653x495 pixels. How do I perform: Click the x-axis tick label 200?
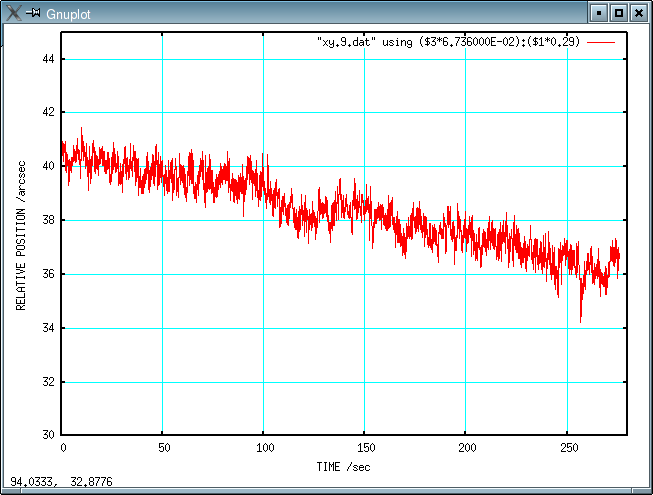(x=467, y=448)
